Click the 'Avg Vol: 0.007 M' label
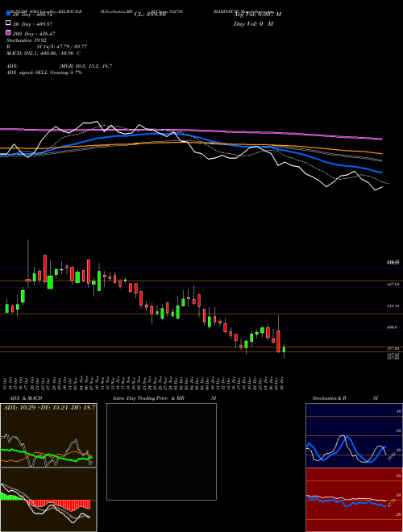Viewport: 403px width, 532px height. [x=257, y=15]
